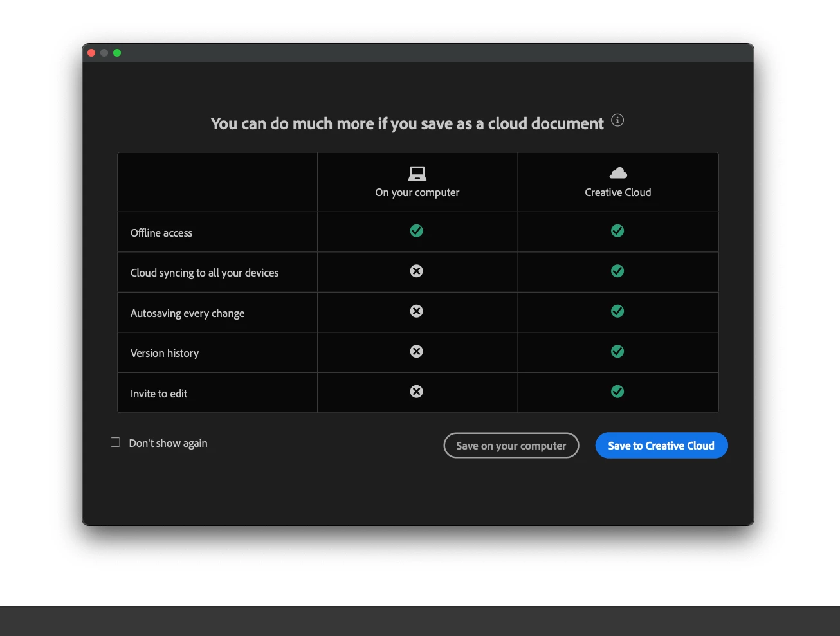Click Invite to edit X mark under On your computer

point(417,392)
